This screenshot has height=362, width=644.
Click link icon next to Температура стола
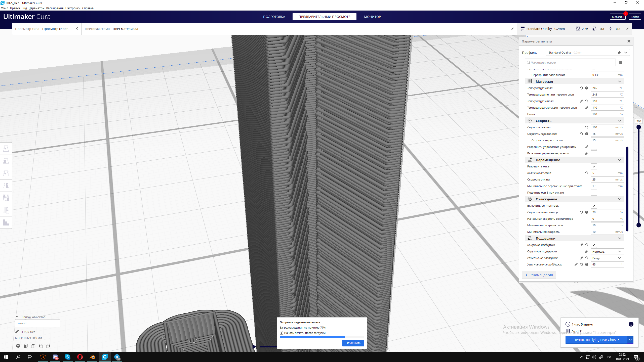(581, 101)
